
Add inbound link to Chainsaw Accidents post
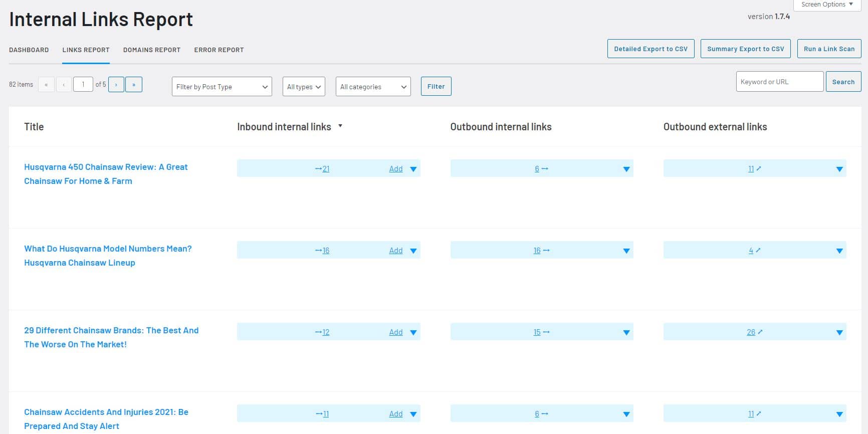tap(396, 414)
